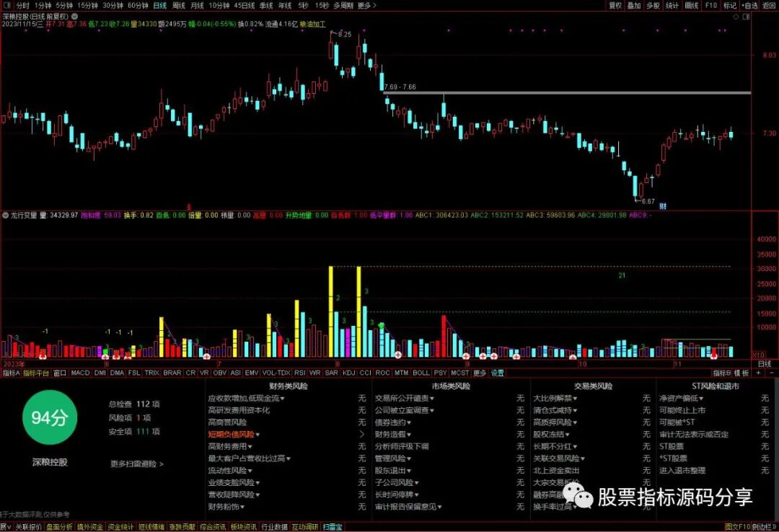Open the 资金统计 bottom tab

pos(120,526)
